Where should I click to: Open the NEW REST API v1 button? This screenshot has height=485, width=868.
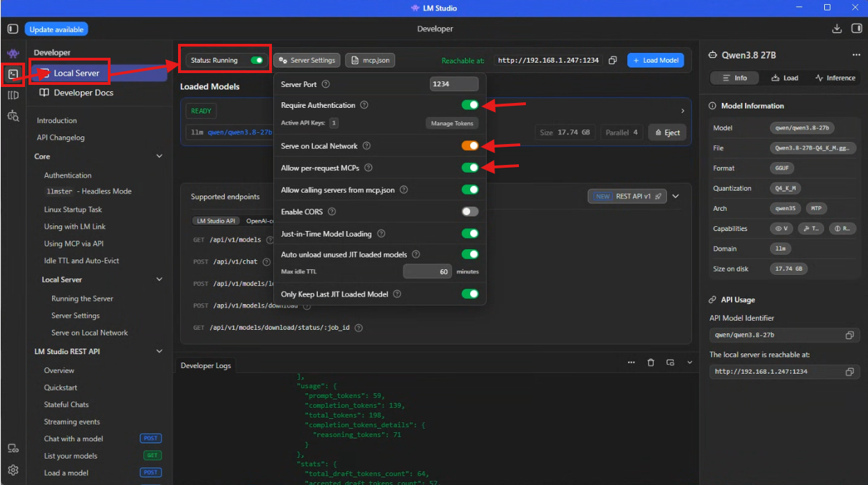pyautogui.click(x=628, y=196)
